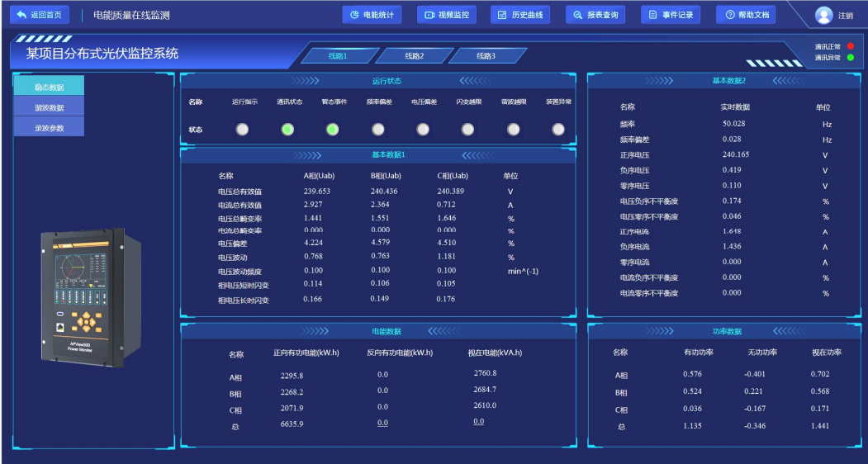Click 正序电流 value 1.648
Image resolution: width=868 pixels, height=464 pixels.
[x=732, y=231]
